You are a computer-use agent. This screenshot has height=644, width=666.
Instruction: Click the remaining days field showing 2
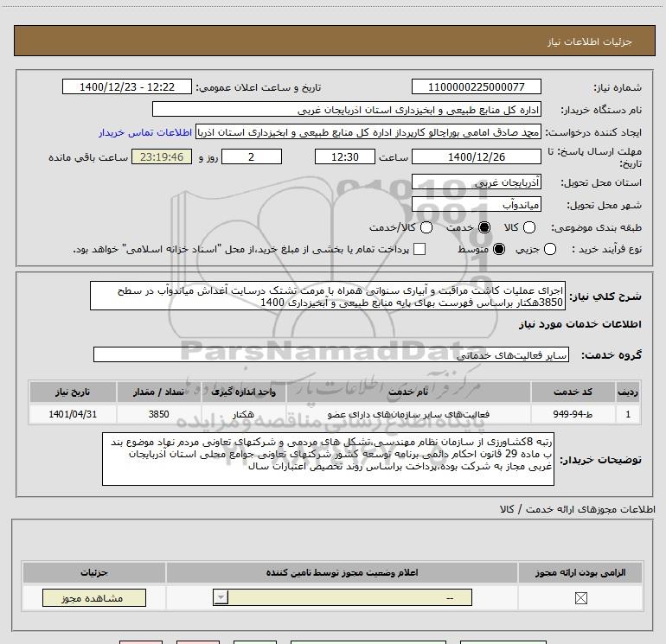click(252, 156)
